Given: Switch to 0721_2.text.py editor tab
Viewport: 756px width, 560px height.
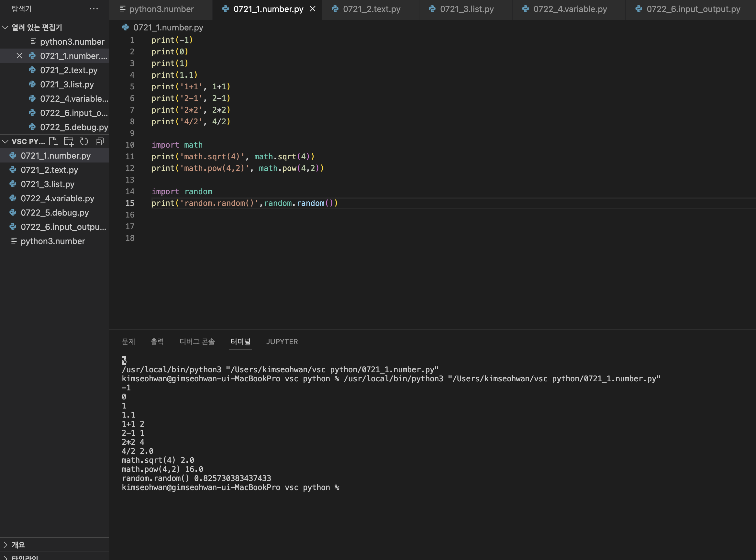Looking at the screenshot, I should (371, 9).
